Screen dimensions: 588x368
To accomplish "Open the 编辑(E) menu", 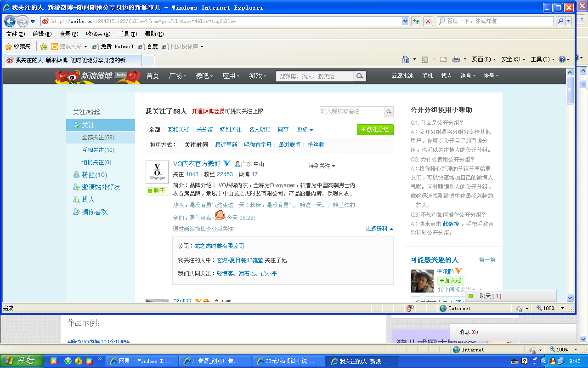I will [x=42, y=34].
